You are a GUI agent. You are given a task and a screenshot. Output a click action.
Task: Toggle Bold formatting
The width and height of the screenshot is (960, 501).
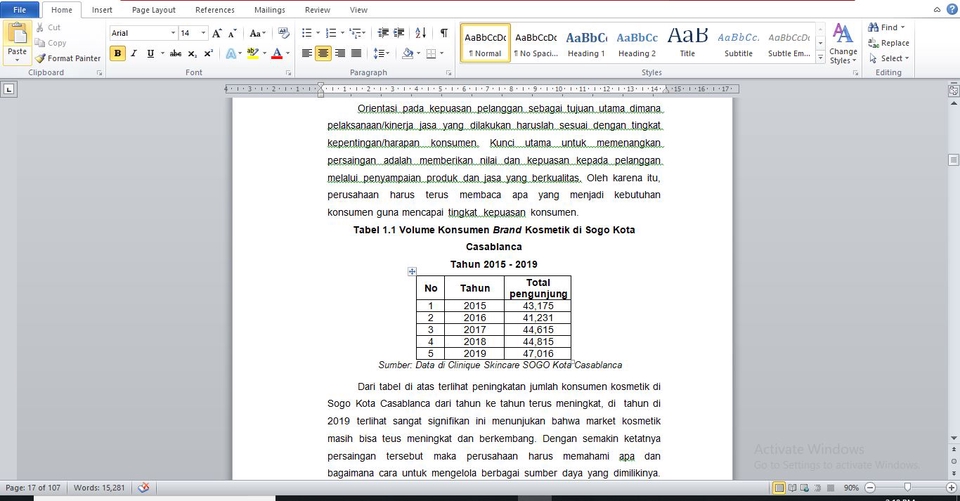(x=118, y=53)
